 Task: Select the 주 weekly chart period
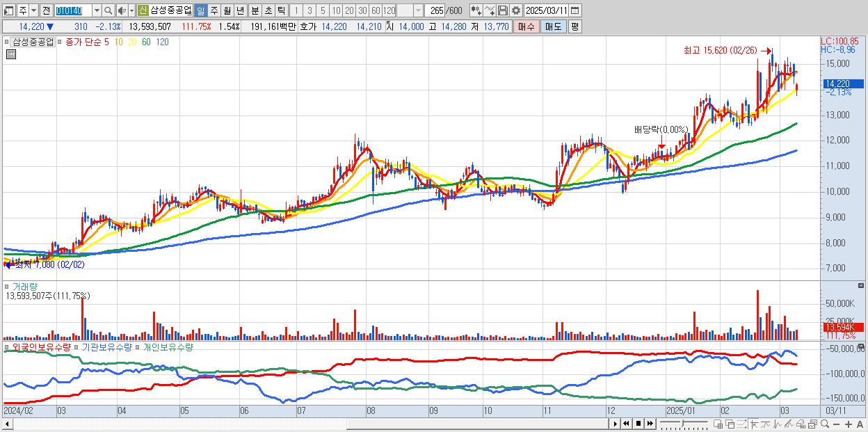click(x=214, y=10)
